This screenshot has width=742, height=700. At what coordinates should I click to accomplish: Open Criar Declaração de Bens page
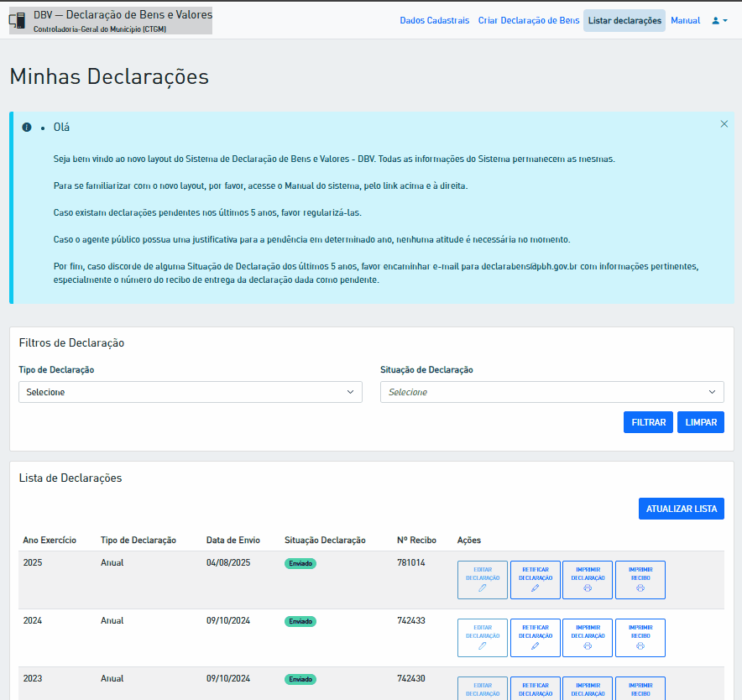pyautogui.click(x=529, y=20)
